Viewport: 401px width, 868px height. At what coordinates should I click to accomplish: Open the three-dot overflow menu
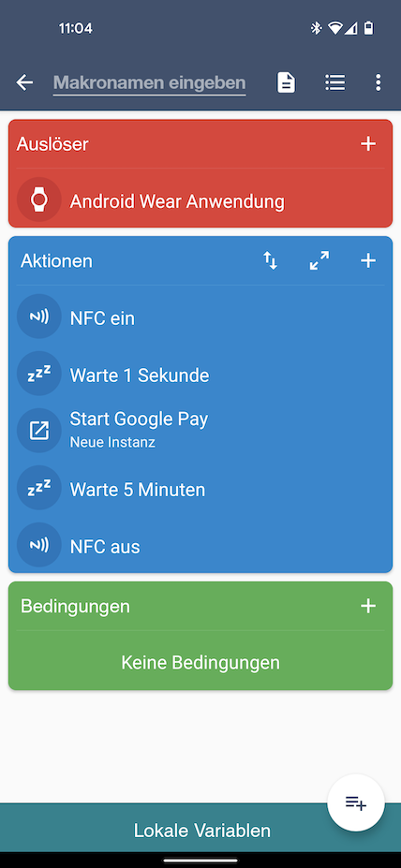pos(378,83)
